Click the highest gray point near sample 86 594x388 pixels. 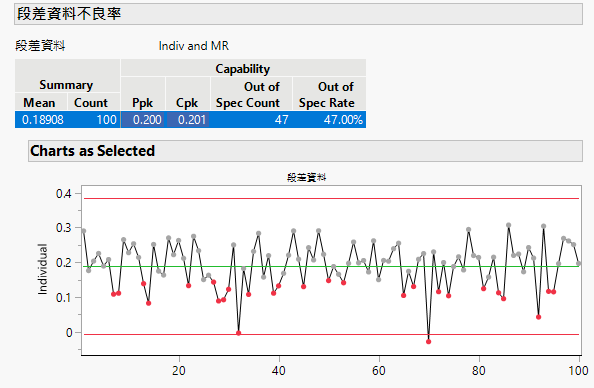(508, 225)
